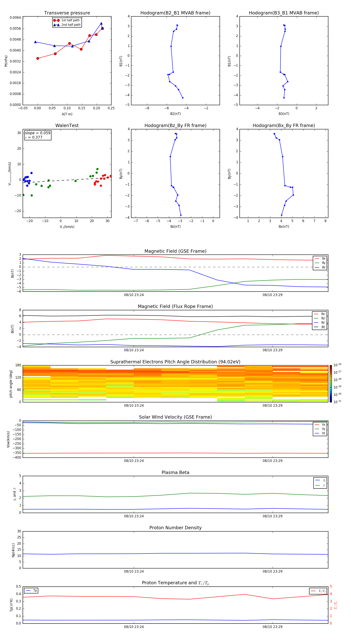Click the "B2(nT)" x-axis label
The width and height of the screenshot is (351, 644).
click(x=175, y=114)
